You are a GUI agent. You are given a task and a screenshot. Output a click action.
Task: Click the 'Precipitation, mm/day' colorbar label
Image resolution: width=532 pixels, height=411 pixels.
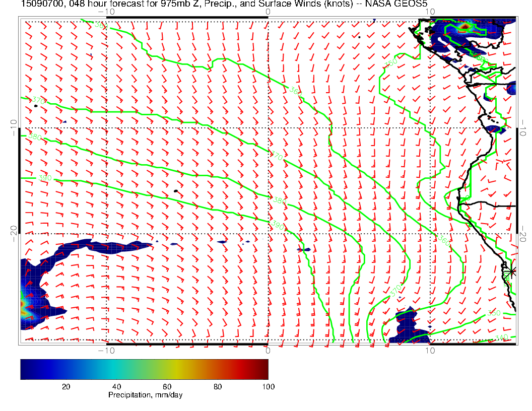tap(145, 395)
